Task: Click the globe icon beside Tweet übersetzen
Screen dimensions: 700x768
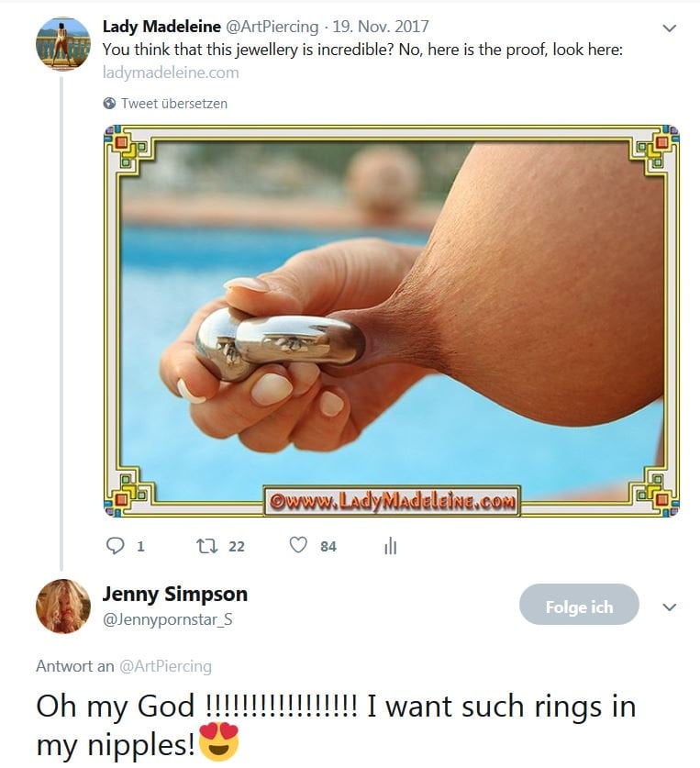Action: coord(110,104)
